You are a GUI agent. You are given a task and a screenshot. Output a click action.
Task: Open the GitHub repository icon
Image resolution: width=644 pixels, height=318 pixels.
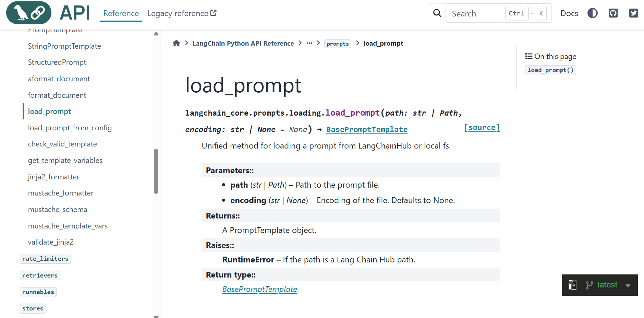tap(613, 13)
